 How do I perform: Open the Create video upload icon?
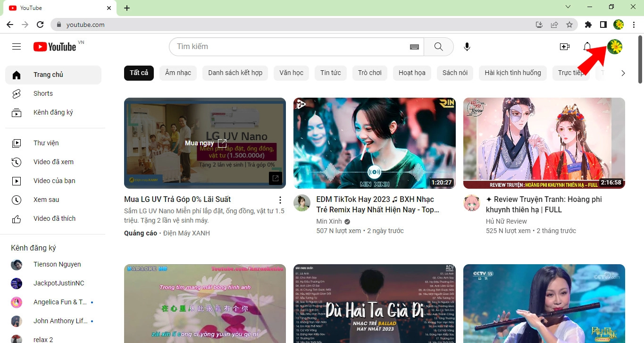tap(564, 46)
